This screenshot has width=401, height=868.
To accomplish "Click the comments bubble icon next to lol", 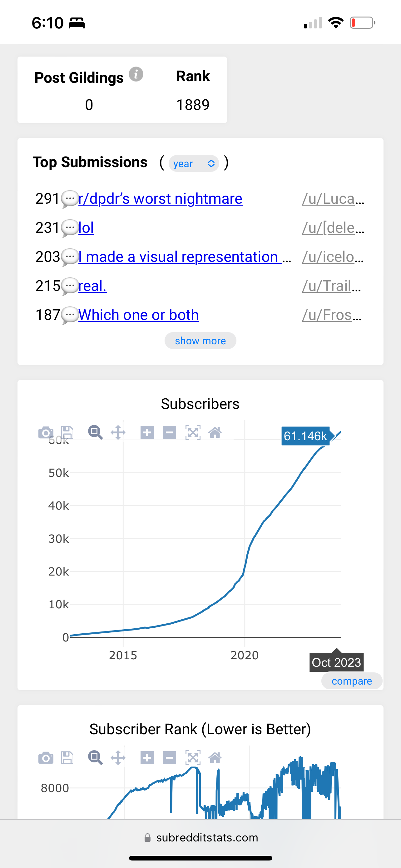I will point(70,228).
